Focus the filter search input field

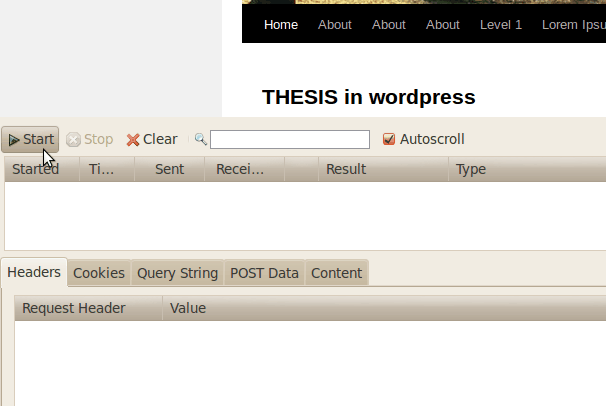tap(290, 139)
